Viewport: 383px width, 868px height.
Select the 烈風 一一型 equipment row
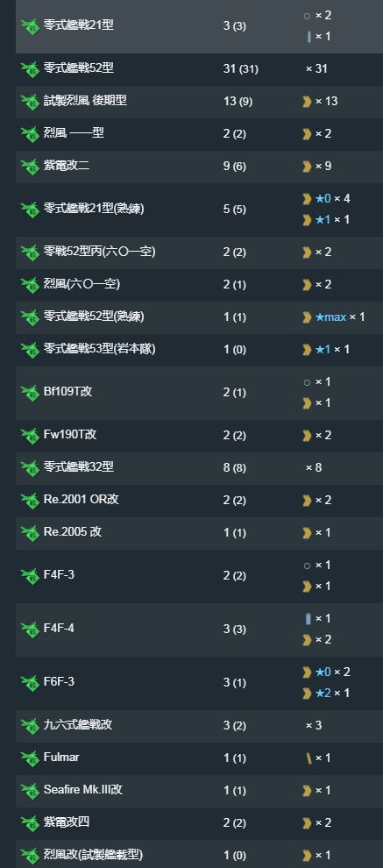pos(199,134)
